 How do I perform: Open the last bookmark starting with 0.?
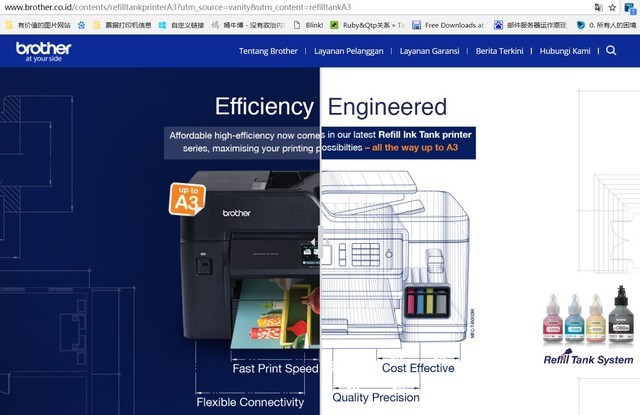[606, 25]
